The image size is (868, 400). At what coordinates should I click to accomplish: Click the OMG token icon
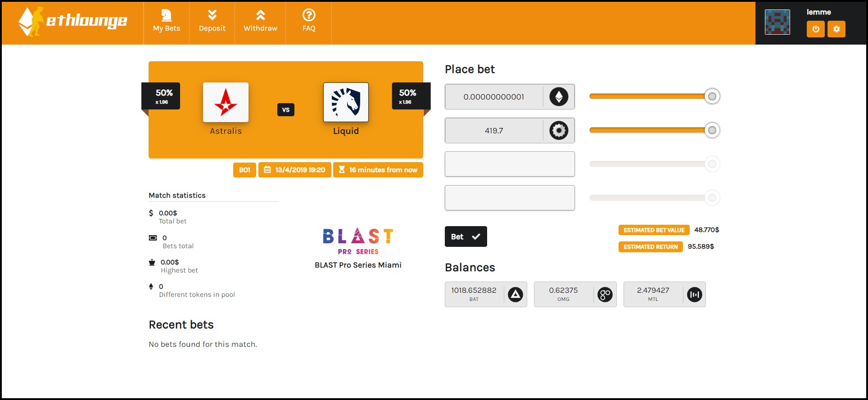(605, 295)
